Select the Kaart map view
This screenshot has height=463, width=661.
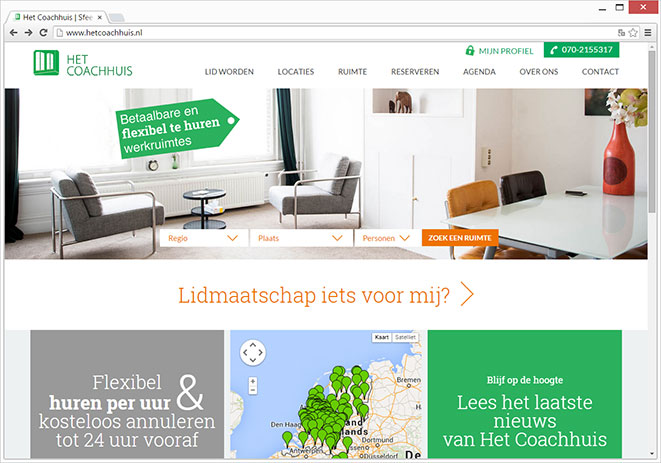(x=382, y=337)
